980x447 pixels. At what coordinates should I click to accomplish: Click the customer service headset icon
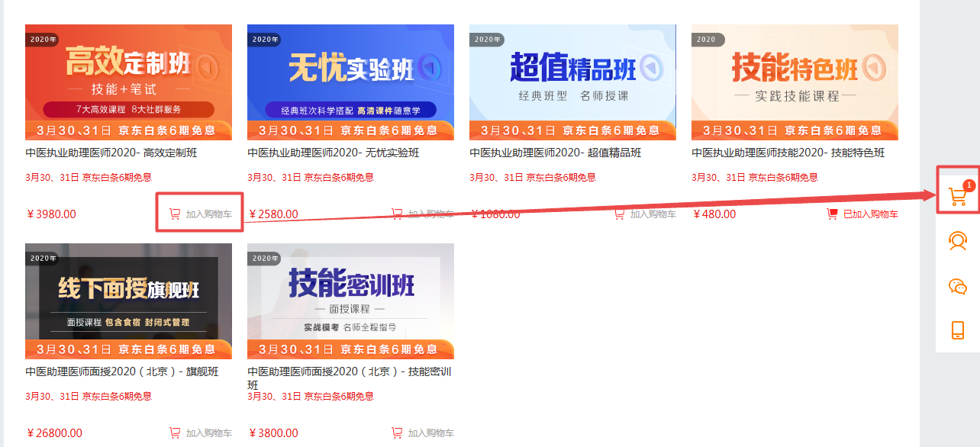click(958, 241)
